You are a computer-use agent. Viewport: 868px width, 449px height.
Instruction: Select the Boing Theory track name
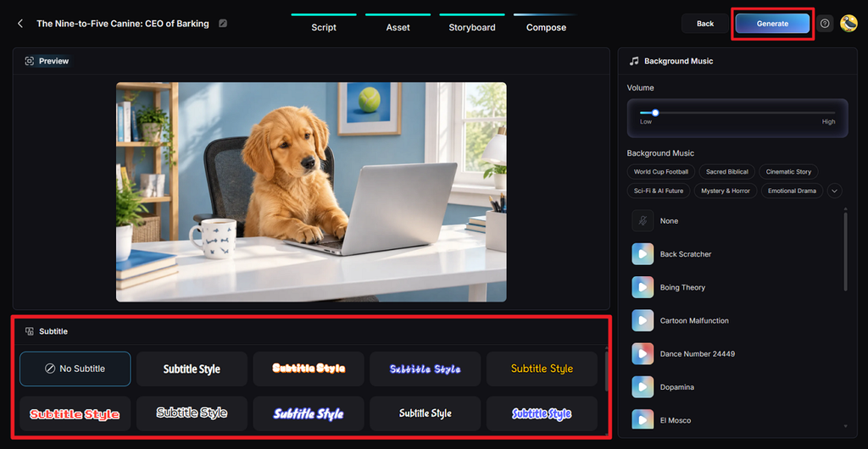(682, 287)
